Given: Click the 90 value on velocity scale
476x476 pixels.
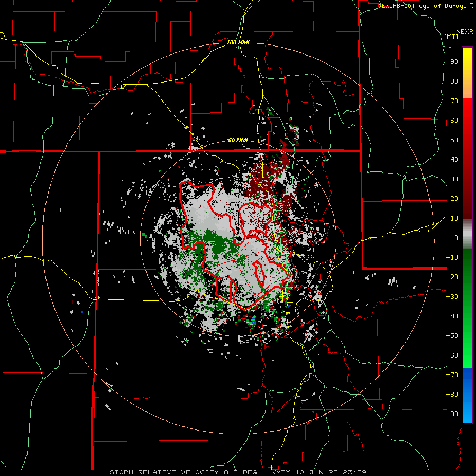Looking at the screenshot, I should [x=454, y=62].
